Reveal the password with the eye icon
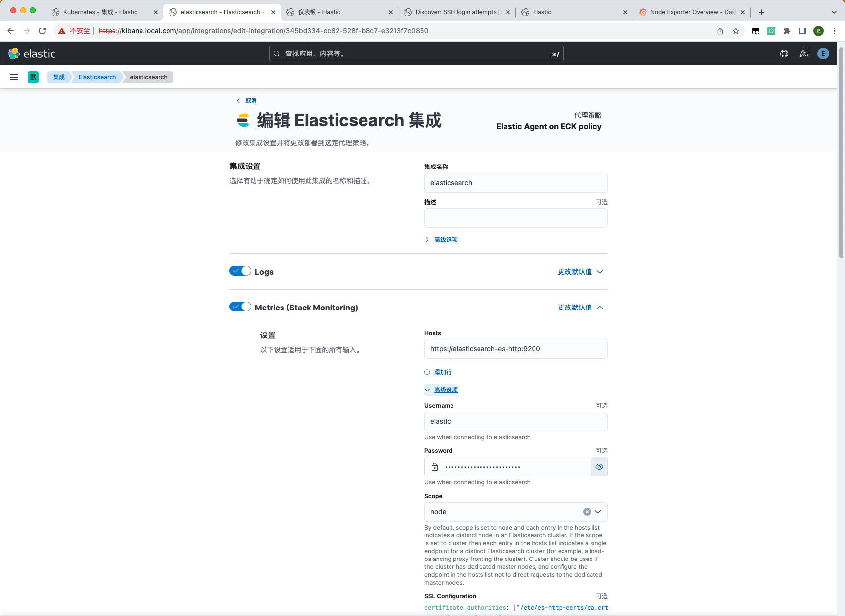The height and width of the screenshot is (616, 845). 599,467
